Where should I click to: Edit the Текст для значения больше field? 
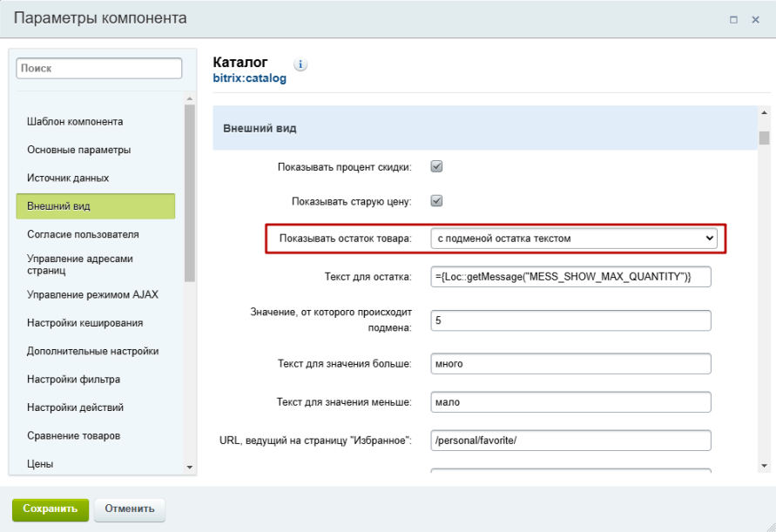click(570, 364)
